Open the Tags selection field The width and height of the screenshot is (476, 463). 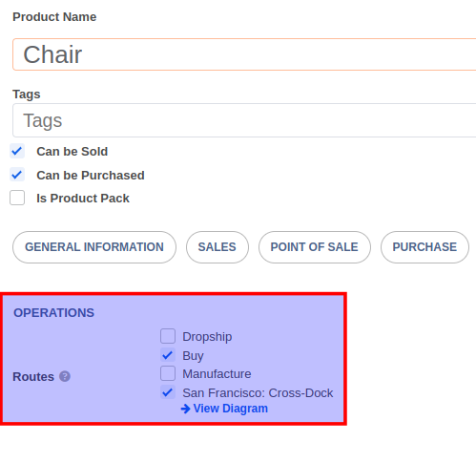point(244,120)
